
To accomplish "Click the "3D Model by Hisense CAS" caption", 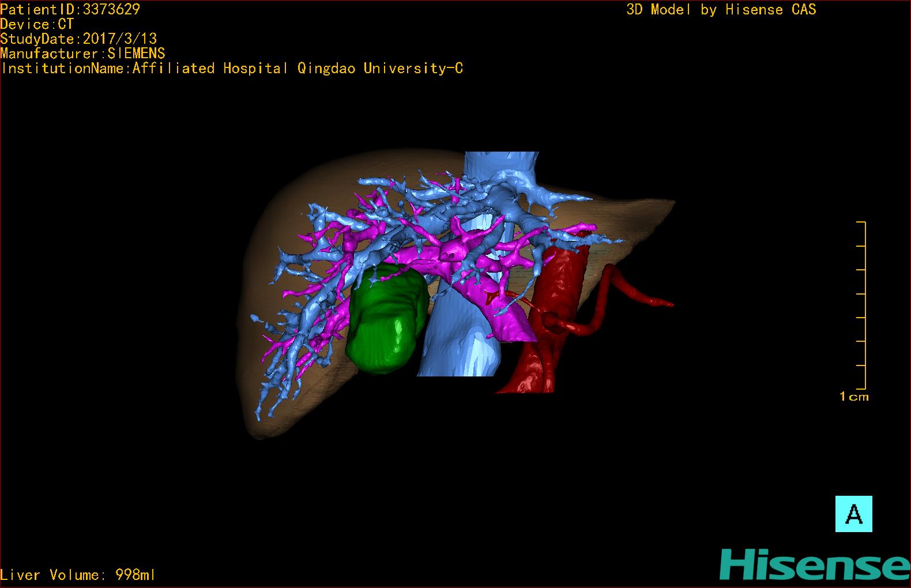I will (x=721, y=9).
